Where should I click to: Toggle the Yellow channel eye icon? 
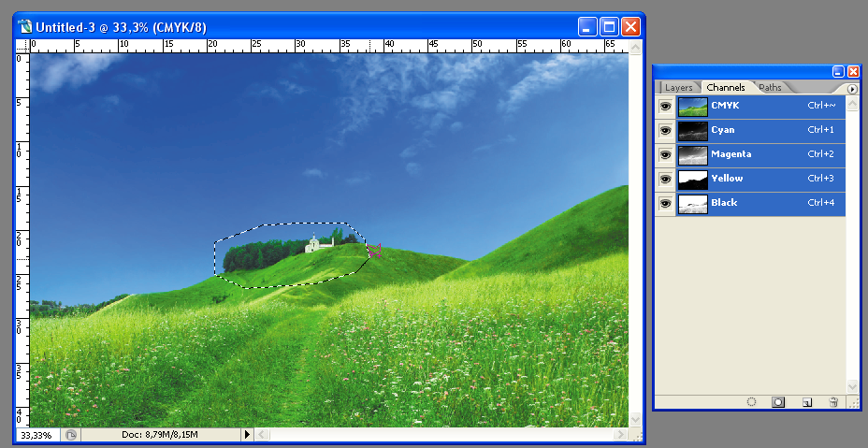pos(665,179)
